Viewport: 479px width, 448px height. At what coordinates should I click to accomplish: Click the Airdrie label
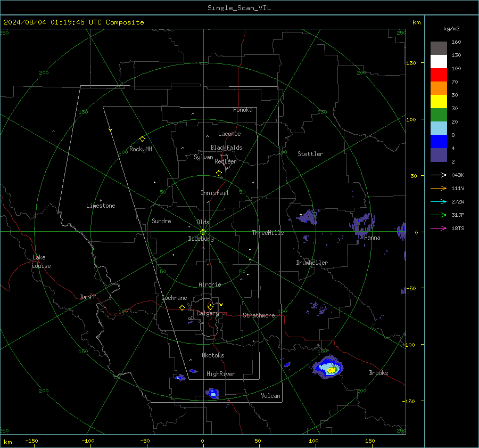click(x=210, y=284)
